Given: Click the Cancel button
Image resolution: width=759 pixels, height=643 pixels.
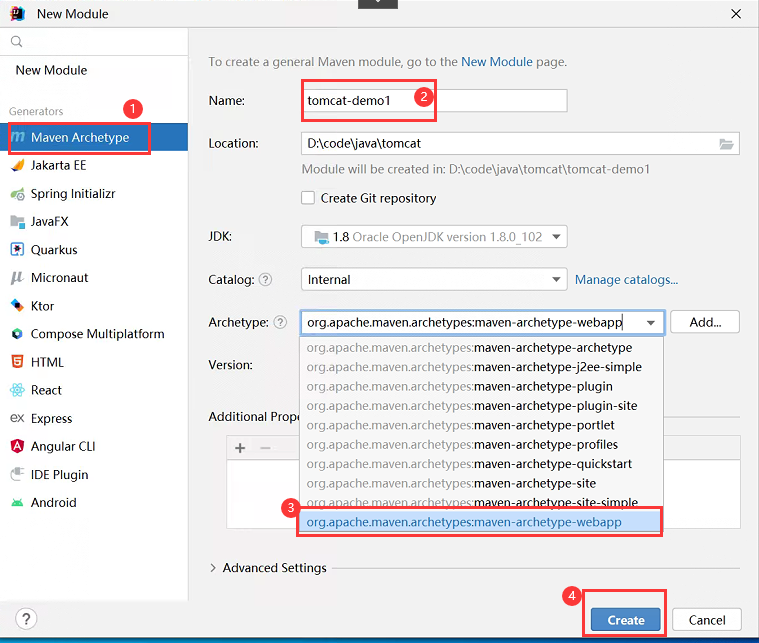Looking at the screenshot, I should click(x=707, y=620).
